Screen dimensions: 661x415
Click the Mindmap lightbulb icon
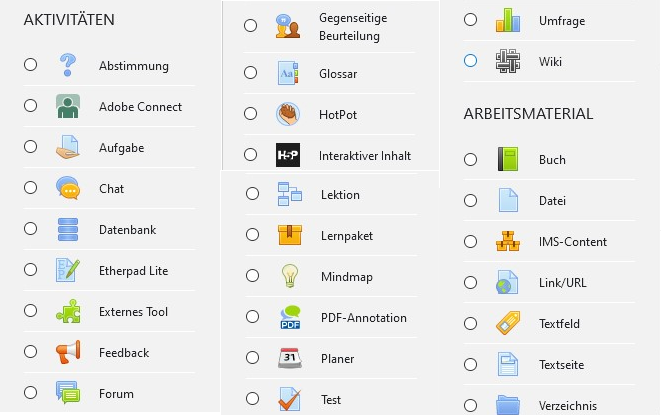pyautogui.click(x=289, y=276)
